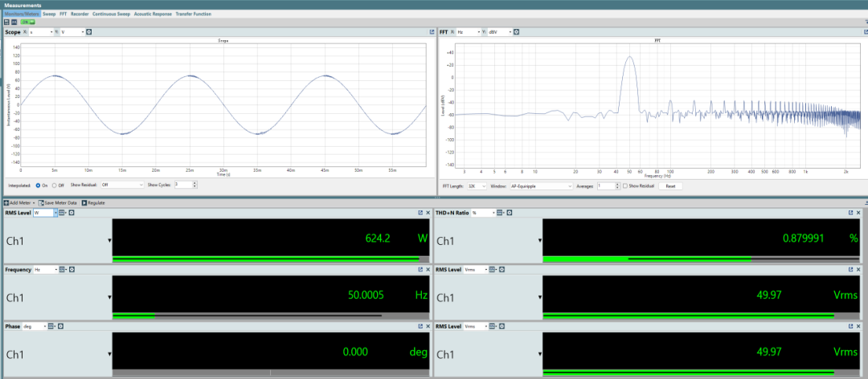
Task: Pop out the Phase meter
Action: [420, 327]
